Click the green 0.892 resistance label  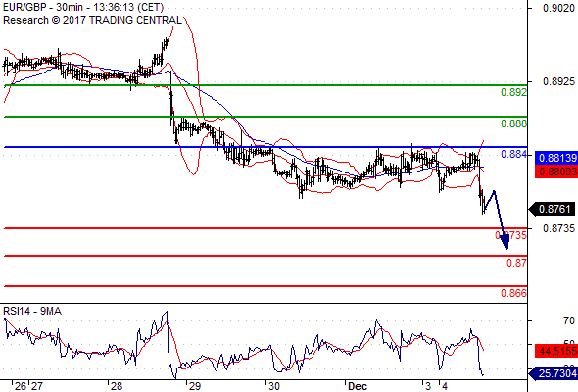pyautogui.click(x=514, y=92)
